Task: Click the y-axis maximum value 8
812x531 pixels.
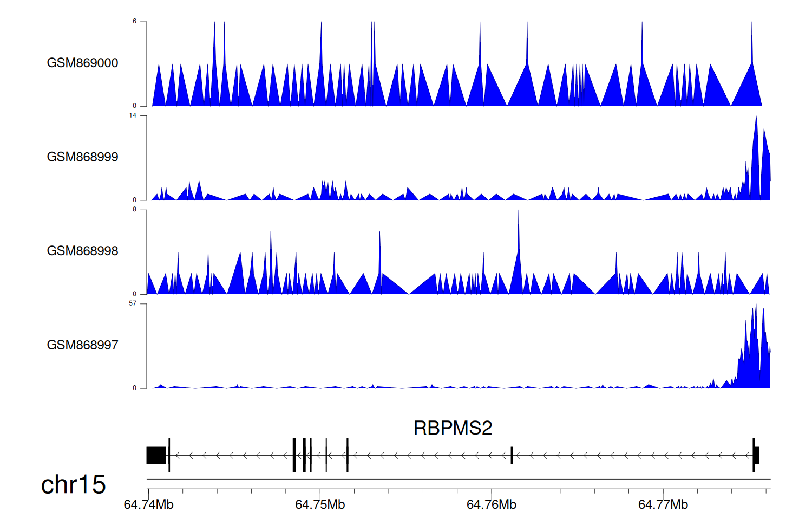Action: pos(135,209)
